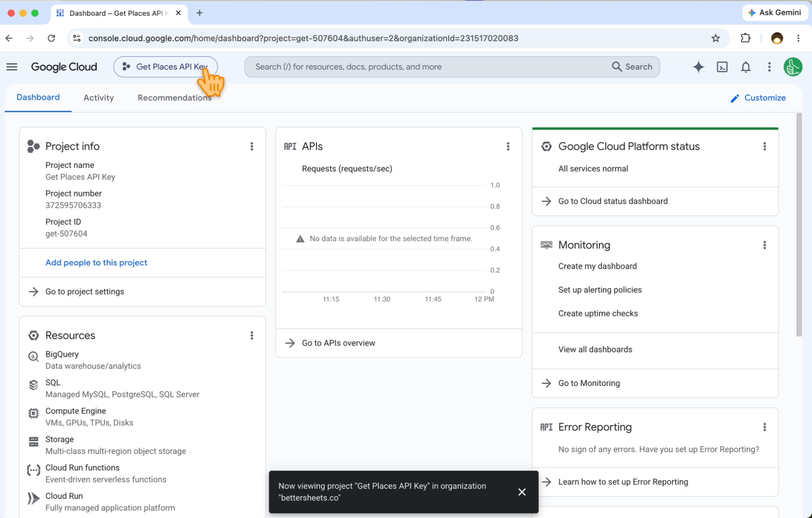Open the Get Places API Key project picker
The image size is (812, 518).
click(165, 67)
